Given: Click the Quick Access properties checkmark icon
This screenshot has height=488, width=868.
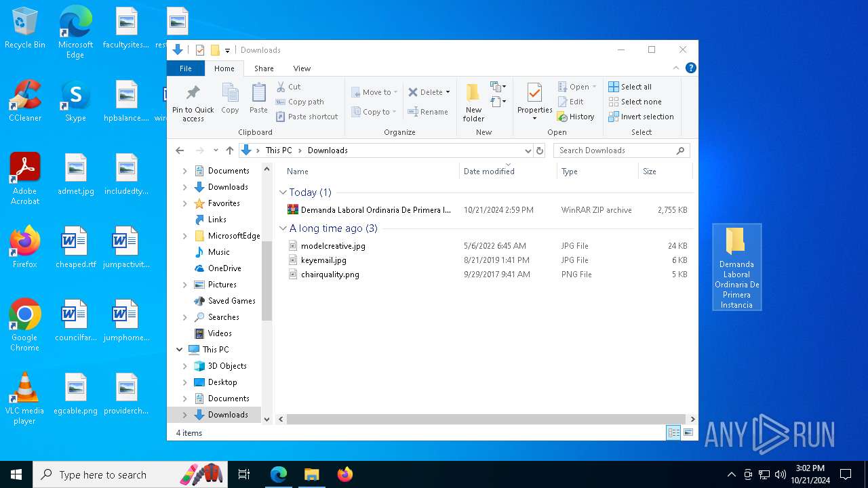Looking at the screenshot, I should click(x=199, y=50).
